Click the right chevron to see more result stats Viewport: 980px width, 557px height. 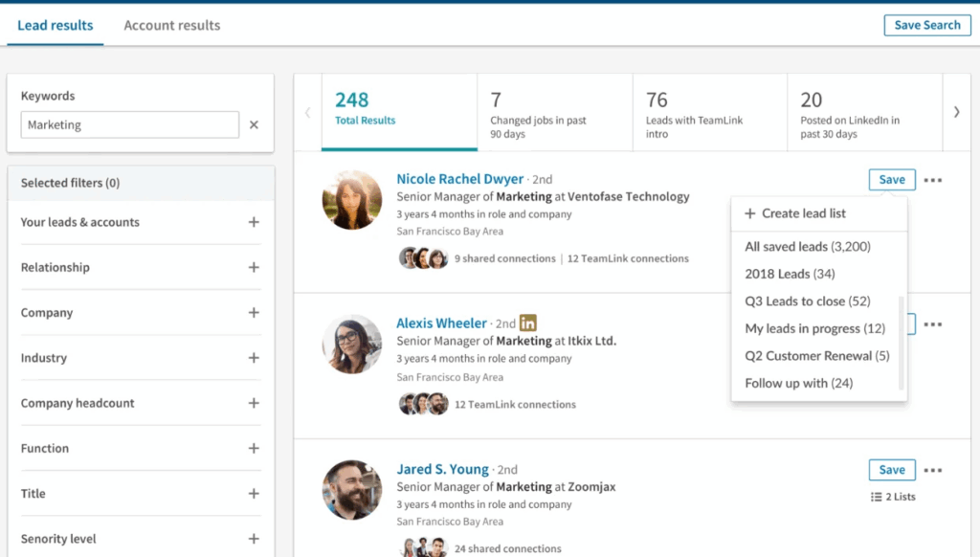[x=957, y=111]
